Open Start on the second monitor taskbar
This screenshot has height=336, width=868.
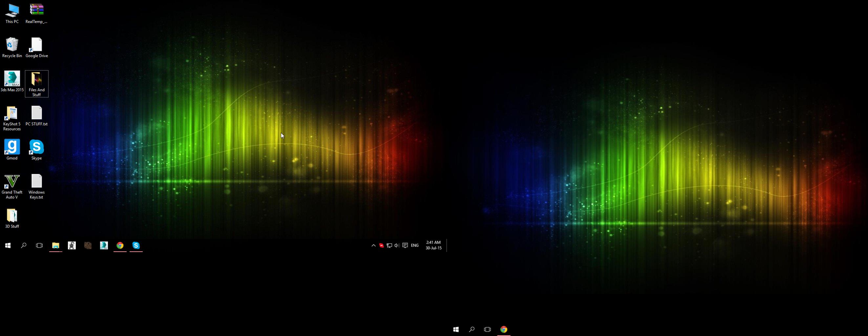pos(456,329)
